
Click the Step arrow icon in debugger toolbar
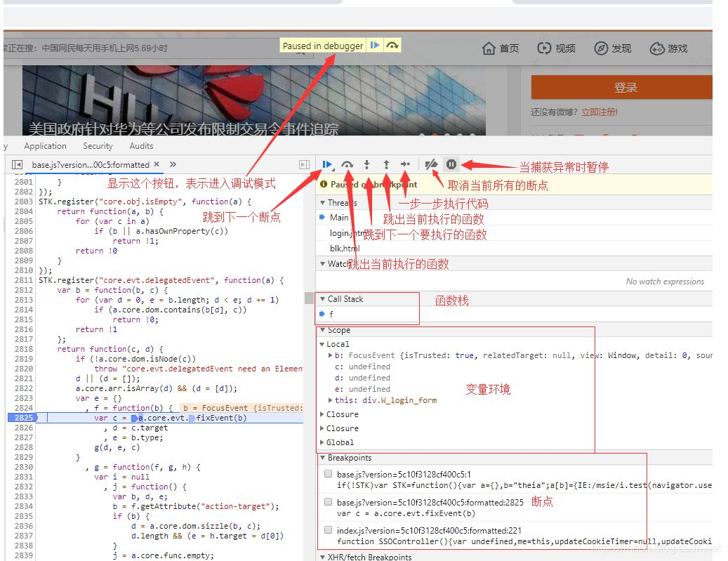pyautogui.click(x=405, y=164)
